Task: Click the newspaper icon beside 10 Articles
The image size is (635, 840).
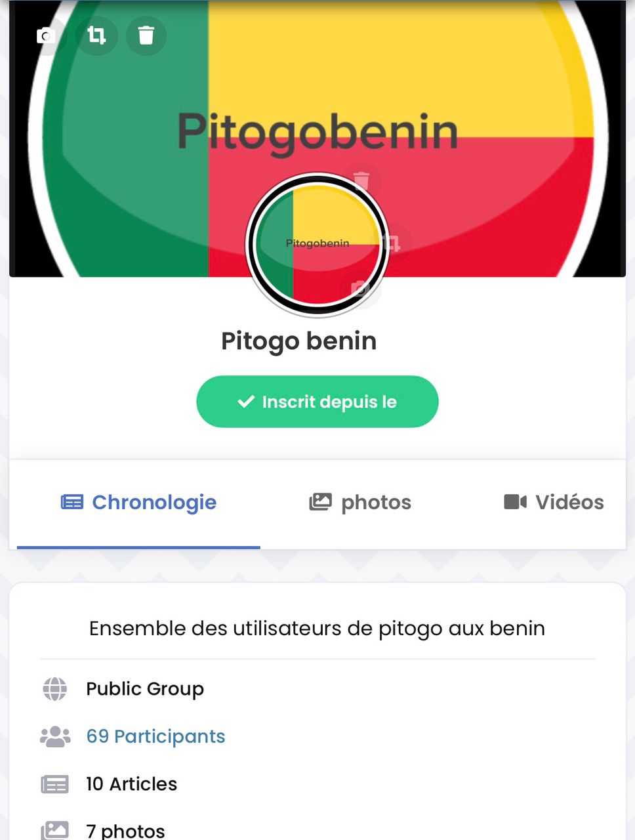Action: point(55,784)
